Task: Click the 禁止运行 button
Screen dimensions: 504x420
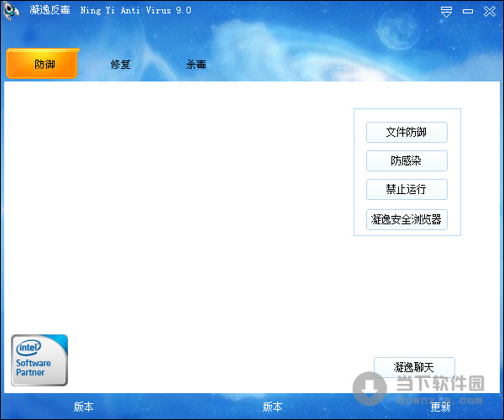Action: click(407, 189)
